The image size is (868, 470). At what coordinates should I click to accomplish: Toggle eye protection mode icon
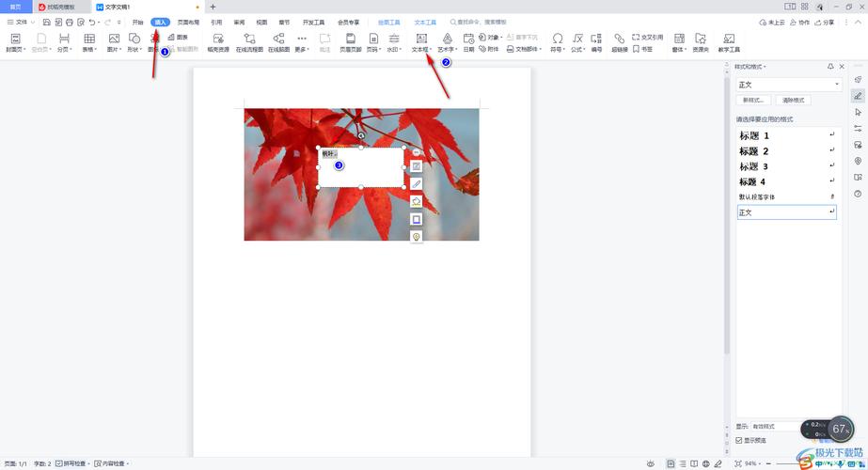[651, 464]
